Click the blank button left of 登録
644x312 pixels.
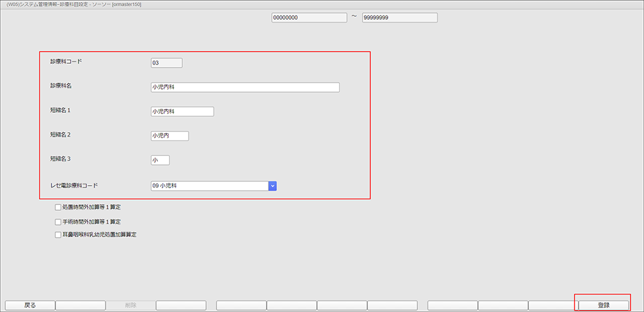coord(553,305)
